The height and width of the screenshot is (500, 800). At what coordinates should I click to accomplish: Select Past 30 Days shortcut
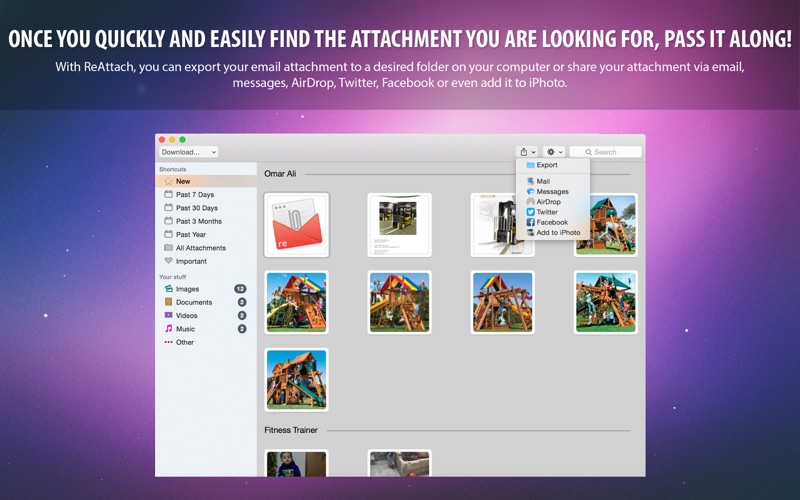coord(206,208)
